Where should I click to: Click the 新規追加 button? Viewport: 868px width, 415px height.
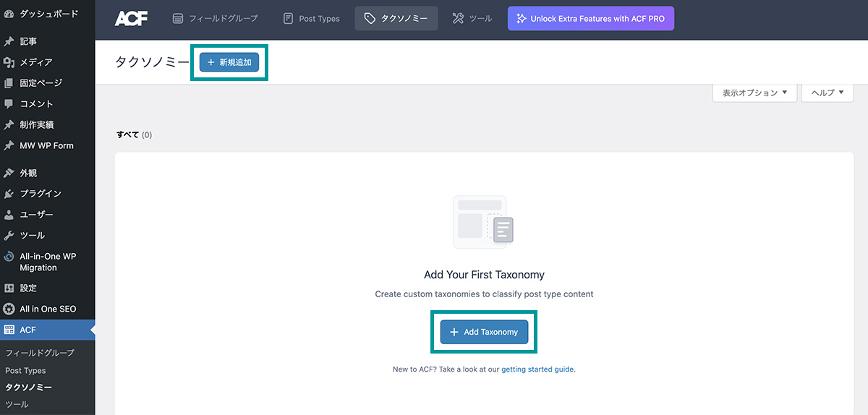[x=229, y=62]
